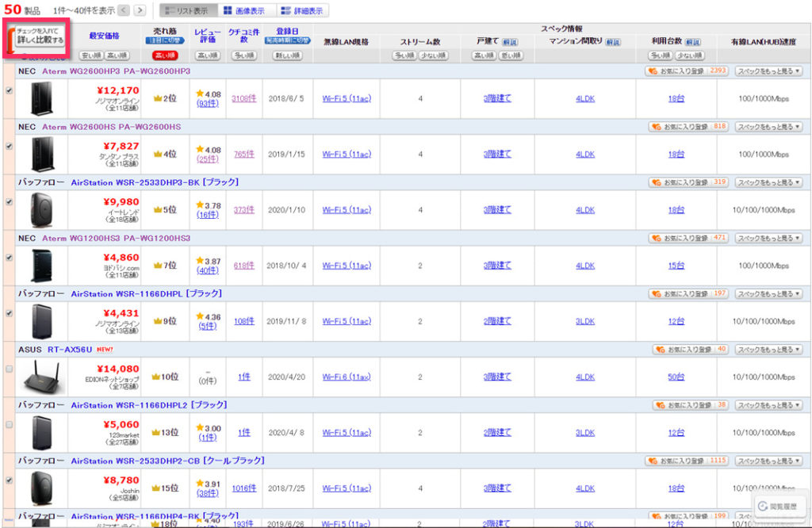
Task: Open the ASUS RT-AX56U product link
Action: point(70,350)
